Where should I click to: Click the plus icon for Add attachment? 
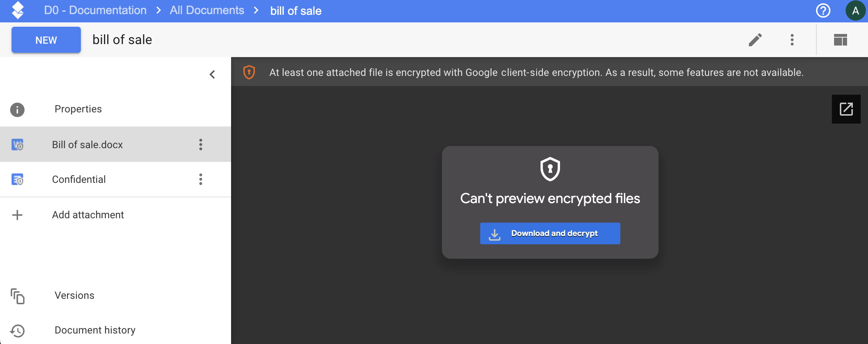[17, 215]
